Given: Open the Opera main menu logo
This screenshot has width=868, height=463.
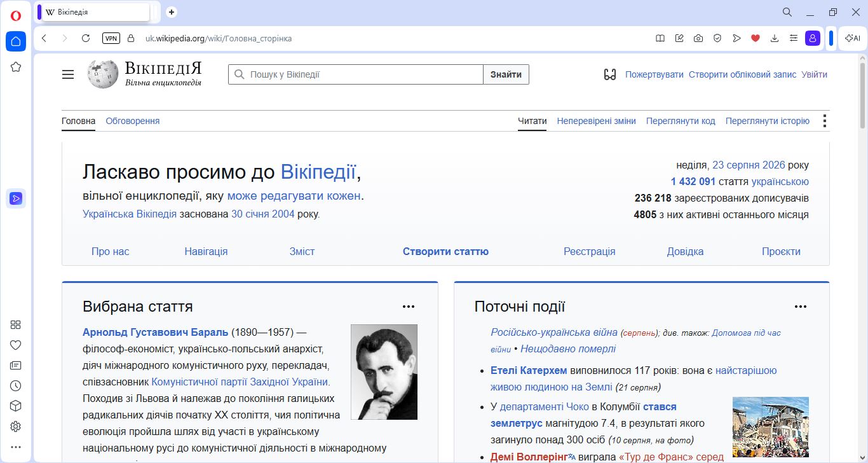Looking at the screenshot, I should coord(16,16).
